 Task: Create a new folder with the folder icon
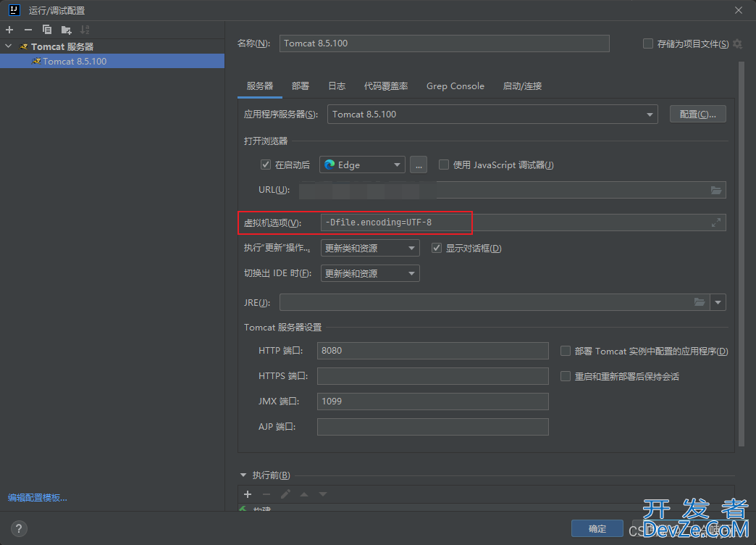(67, 30)
